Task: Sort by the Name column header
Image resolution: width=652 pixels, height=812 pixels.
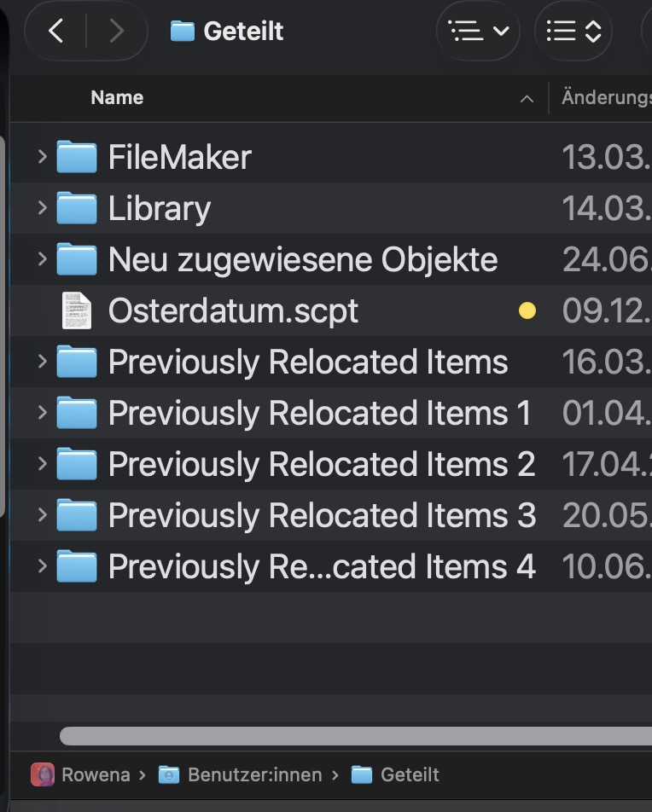Action: tap(117, 97)
